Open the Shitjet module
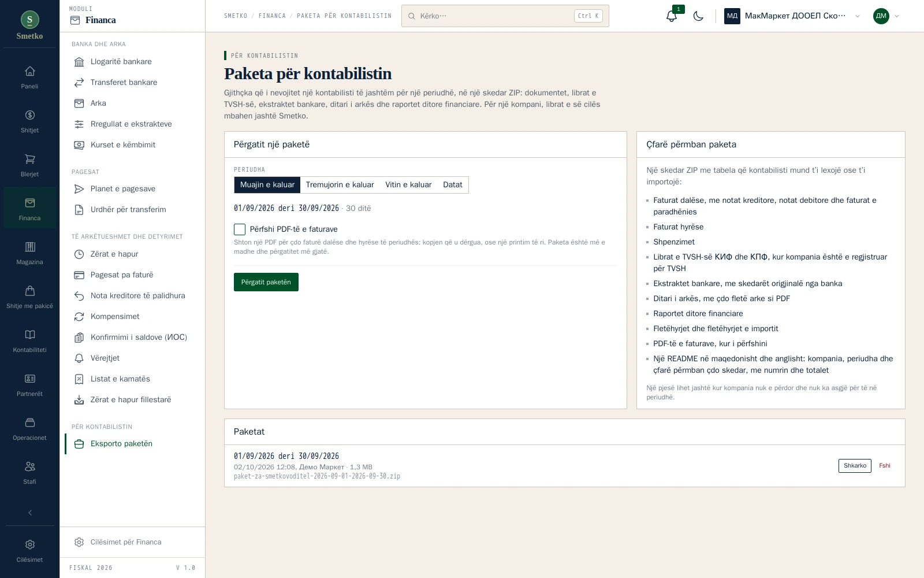The height and width of the screenshot is (578, 924). [x=29, y=121]
